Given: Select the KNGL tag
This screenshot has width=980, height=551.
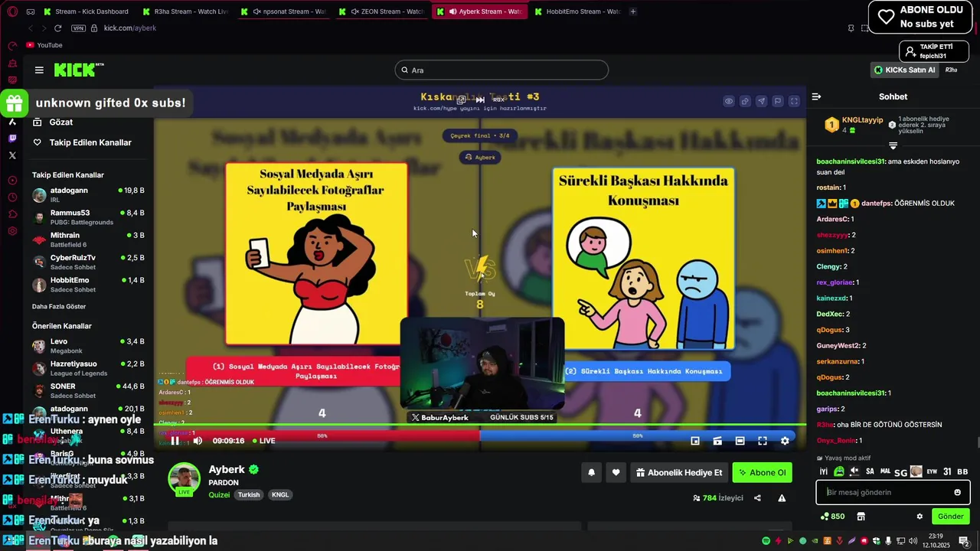Looking at the screenshot, I should pos(280,495).
